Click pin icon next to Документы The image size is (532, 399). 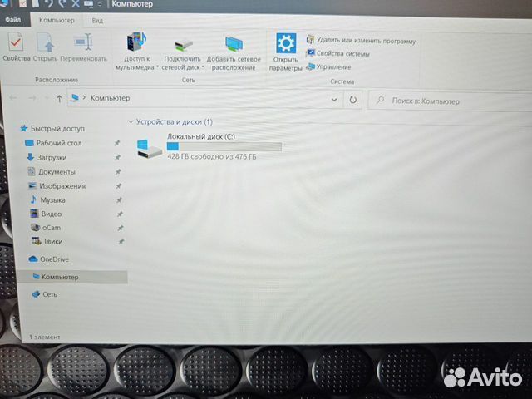pyautogui.click(x=118, y=172)
